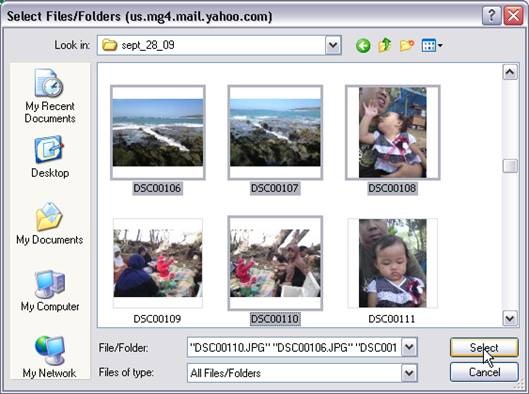This screenshot has width=529, height=394.
Task: Click the DSC00108 file name label
Action: (x=392, y=188)
